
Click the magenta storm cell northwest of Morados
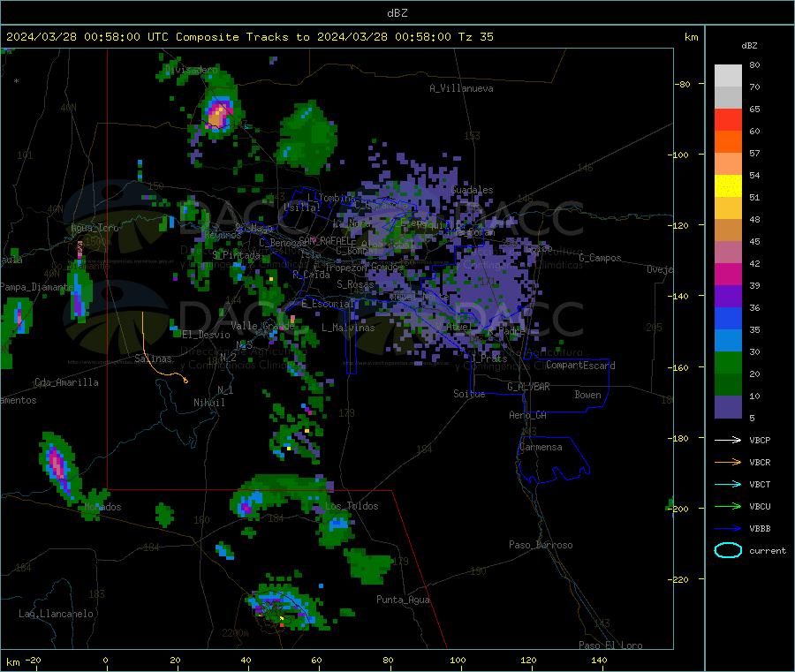(57, 464)
